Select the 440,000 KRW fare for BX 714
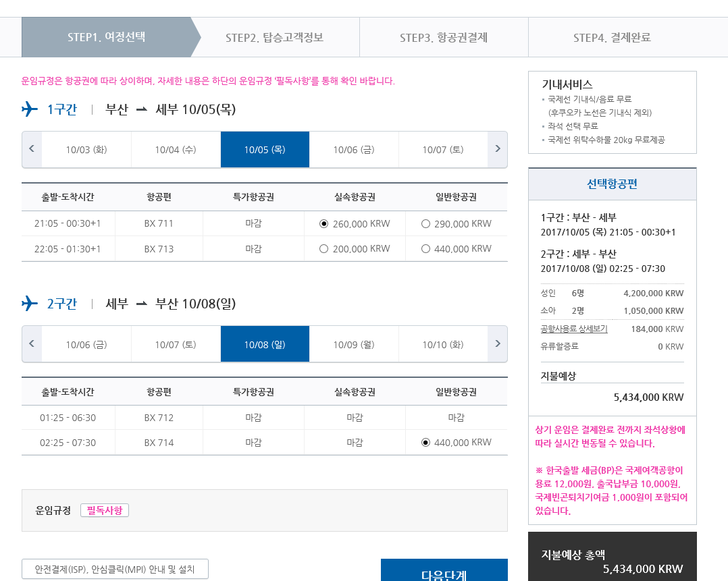Image resolution: width=728 pixels, height=581 pixels. pos(425,443)
